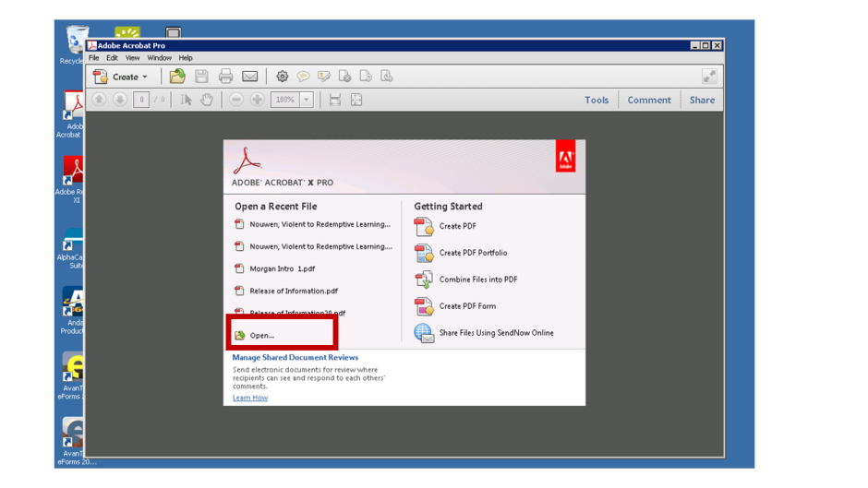
Task: Click the Learn How link
Action: coord(250,398)
